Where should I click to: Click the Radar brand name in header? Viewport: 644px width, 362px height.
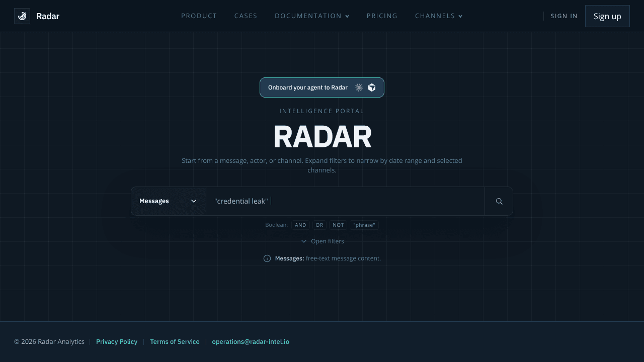point(48,16)
